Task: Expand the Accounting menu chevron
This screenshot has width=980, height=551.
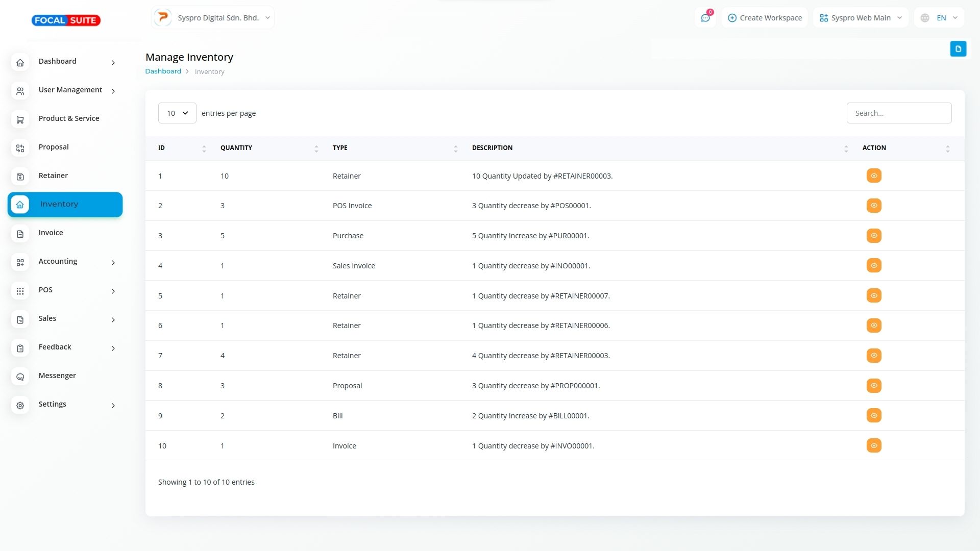Action: [x=113, y=263]
